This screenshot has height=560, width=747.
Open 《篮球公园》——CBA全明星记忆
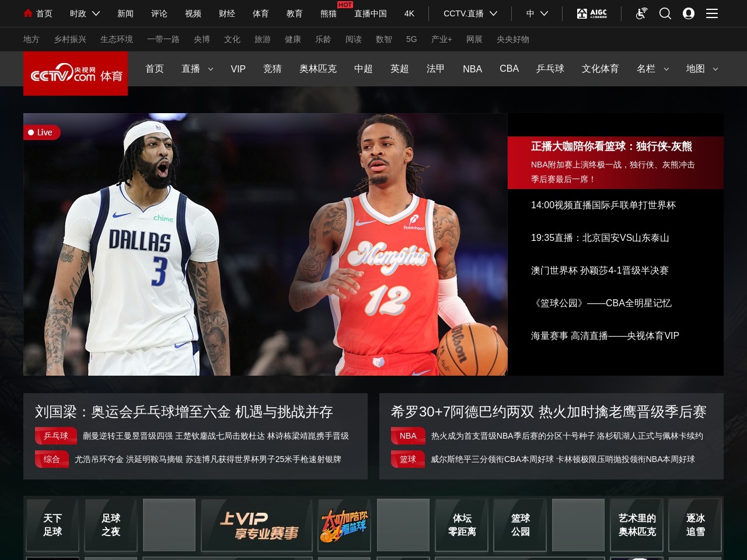coord(601,303)
